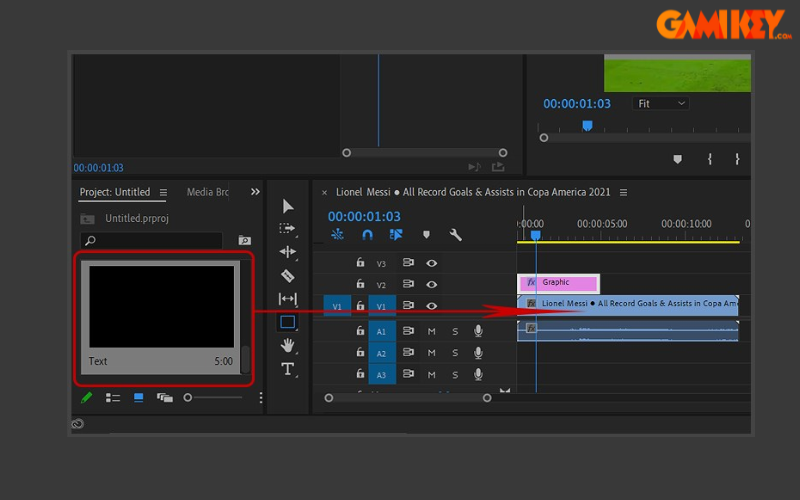
Task: Enable voice-over record on track A3
Action: point(478,374)
